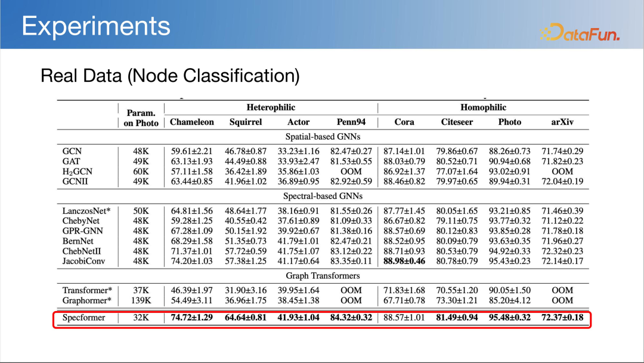Click the Experiments slide title

(x=96, y=26)
